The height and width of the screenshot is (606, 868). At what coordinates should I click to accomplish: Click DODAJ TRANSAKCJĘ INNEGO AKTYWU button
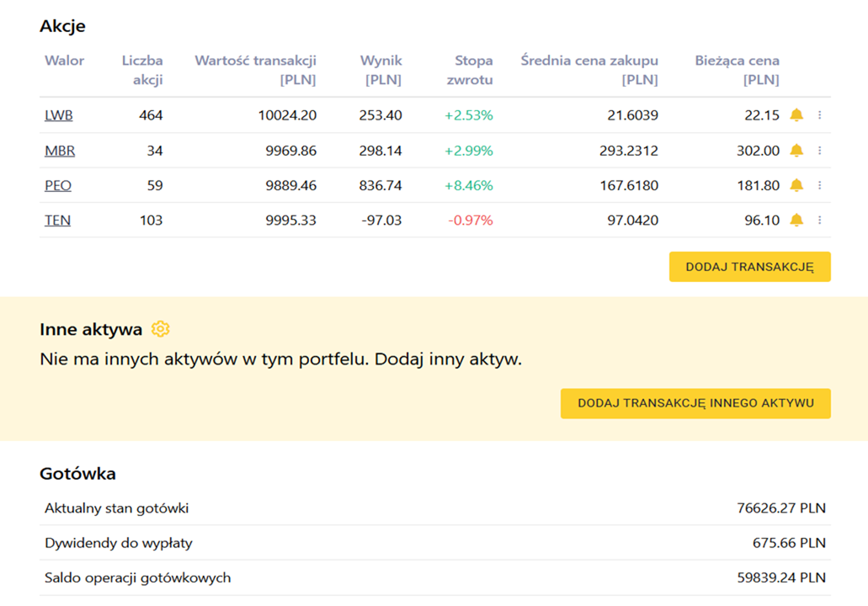tap(695, 403)
